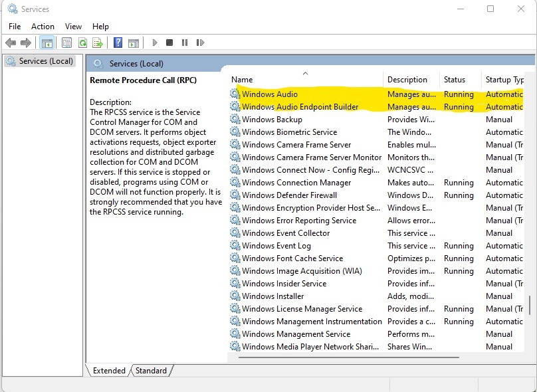Click the Start Service play icon

point(155,43)
